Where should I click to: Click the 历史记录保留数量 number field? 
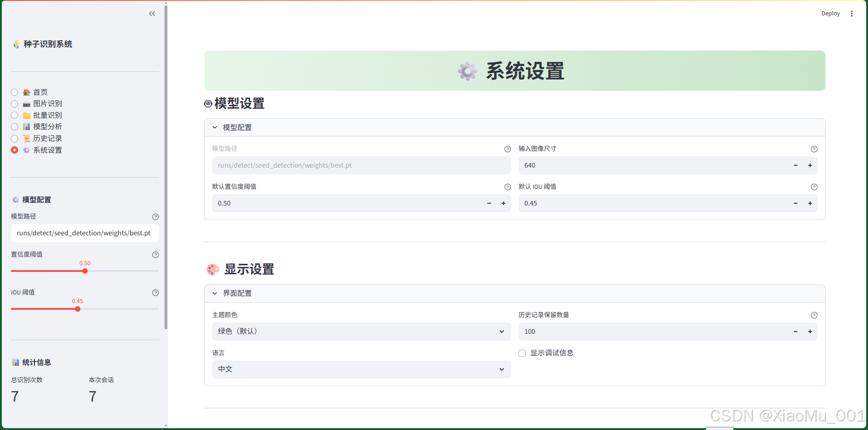653,332
